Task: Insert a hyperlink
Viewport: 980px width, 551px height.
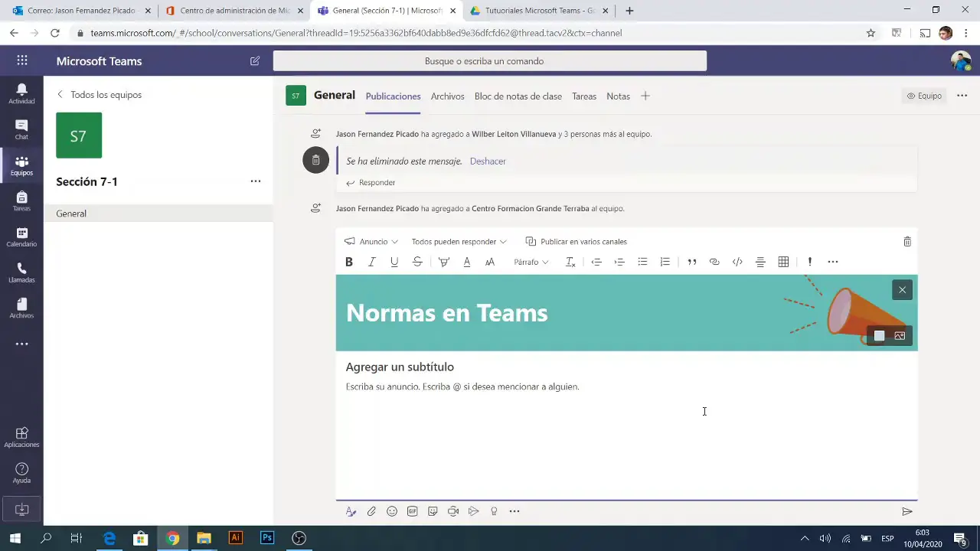Action: [714, 262]
